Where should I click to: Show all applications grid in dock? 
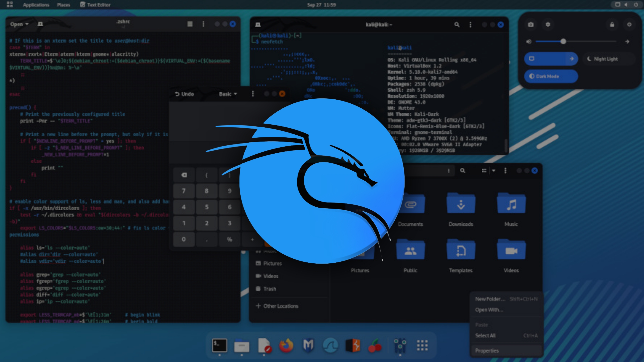[x=422, y=345]
